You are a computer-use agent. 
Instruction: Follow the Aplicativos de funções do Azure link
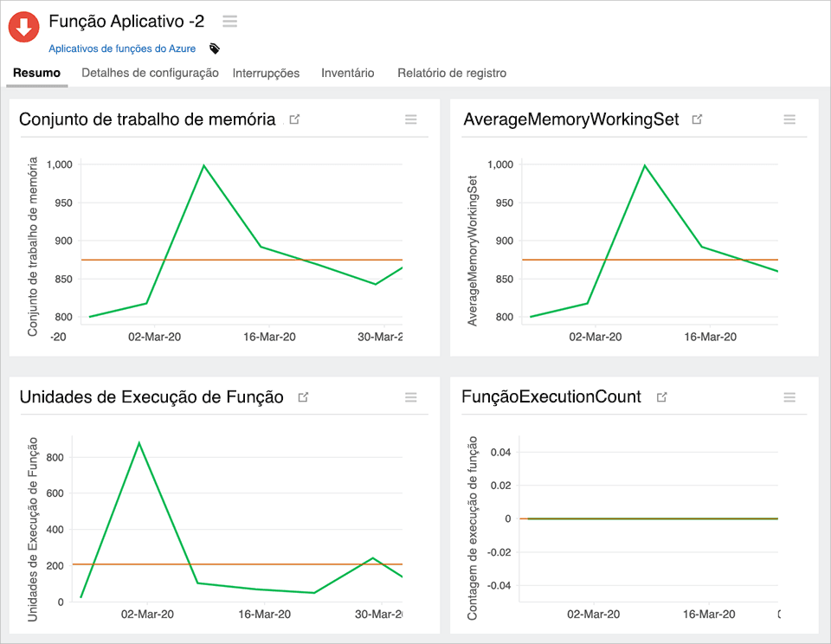pyautogui.click(x=124, y=48)
